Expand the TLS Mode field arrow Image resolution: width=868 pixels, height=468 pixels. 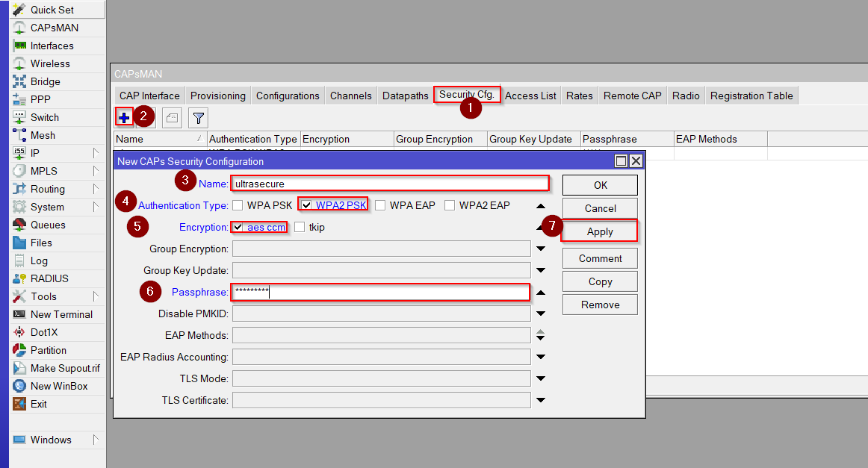(x=541, y=378)
